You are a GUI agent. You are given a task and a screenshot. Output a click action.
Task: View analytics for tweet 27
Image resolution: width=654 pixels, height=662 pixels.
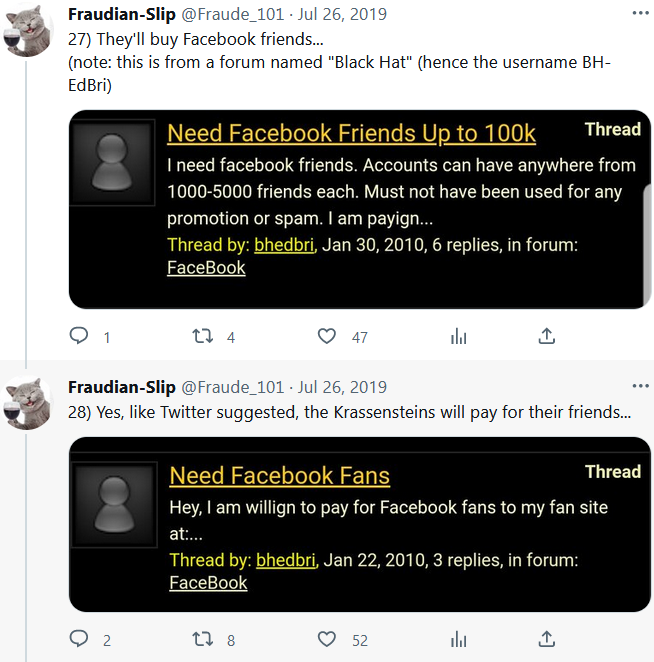(x=459, y=337)
